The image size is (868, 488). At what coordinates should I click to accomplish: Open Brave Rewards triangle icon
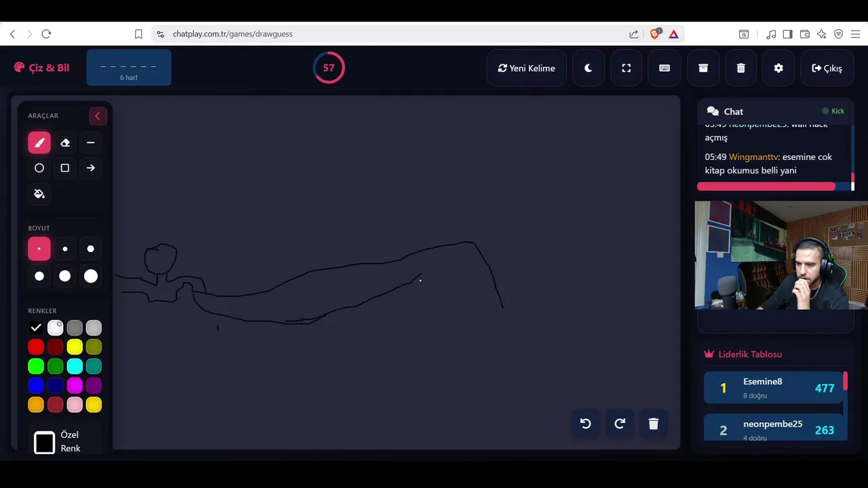673,34
